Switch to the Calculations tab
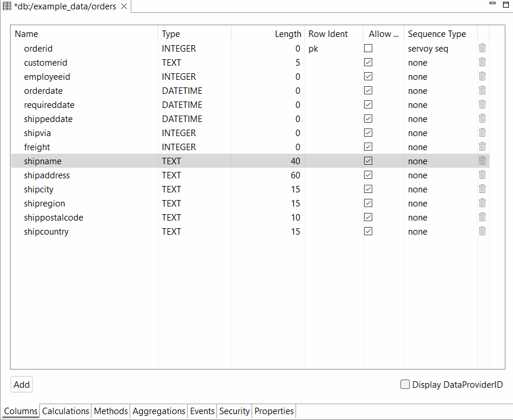This screenshot has height=420, width=513. [x=66, y=411]
